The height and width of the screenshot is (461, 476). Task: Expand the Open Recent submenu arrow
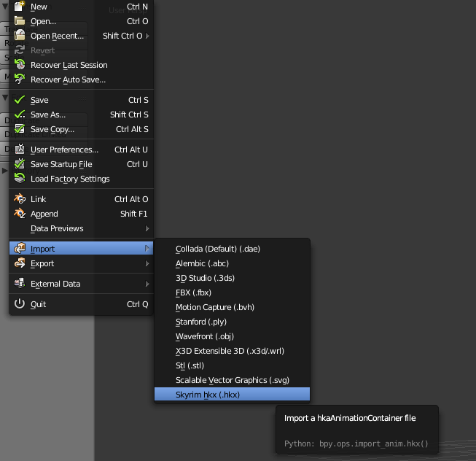point(147,36)
